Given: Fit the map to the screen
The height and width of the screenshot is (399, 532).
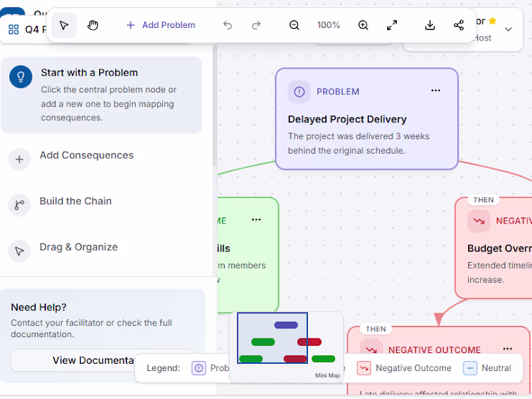Looking at the screenshot, I should (392, 25).
